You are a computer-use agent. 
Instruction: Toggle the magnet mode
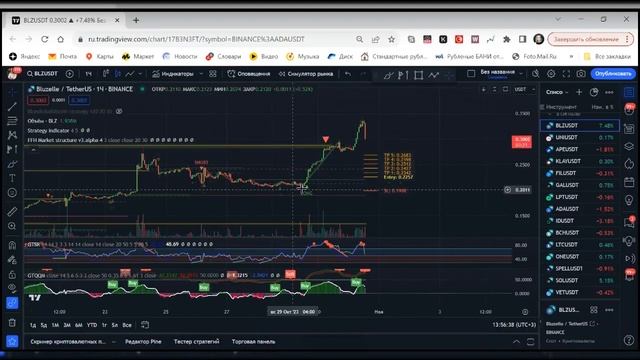[x=12, y=245]
